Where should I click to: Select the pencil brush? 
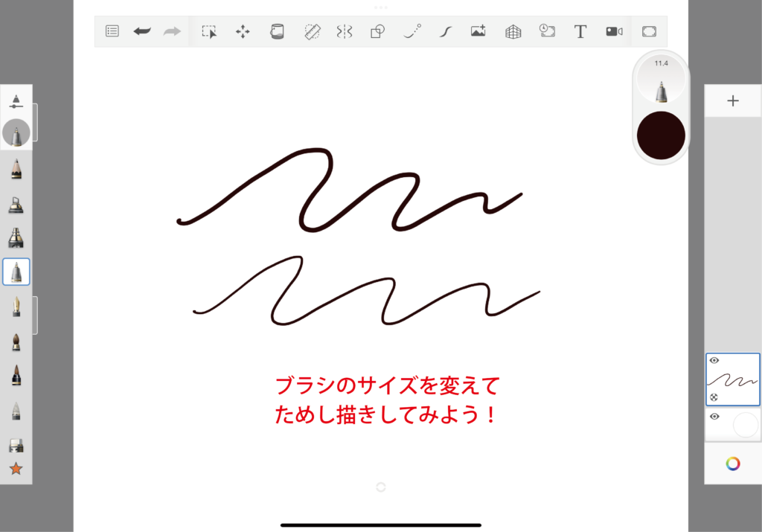click(x=16, y=169)
